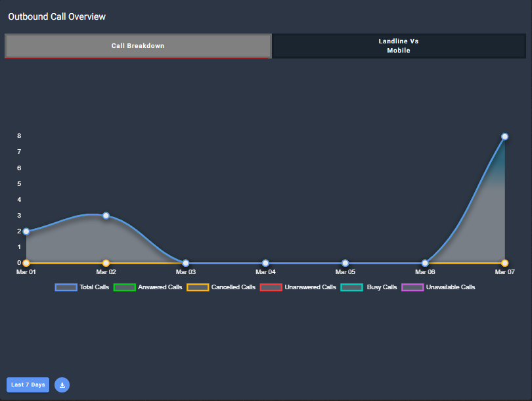Image resolution: width=532 pixels, height=401 pixels.
Task: Select the Mar 07 cancelled calls zero point
Action: coord(504,263)
